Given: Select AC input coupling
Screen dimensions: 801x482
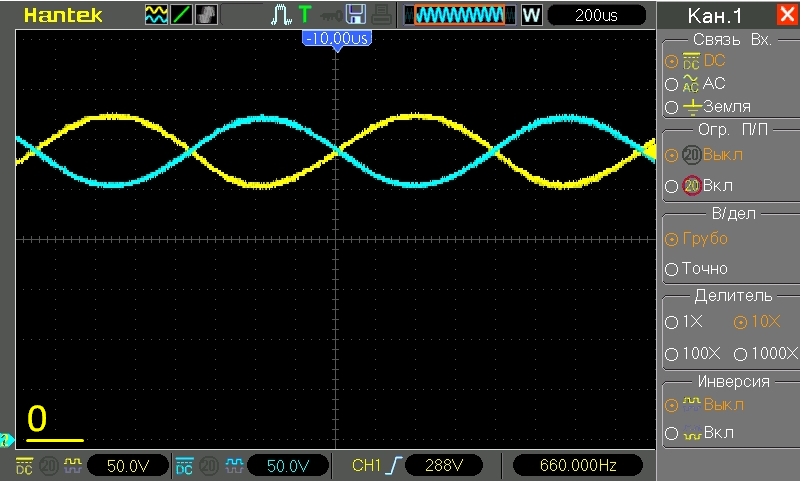Looking at the screenshot, I should 695,84.
